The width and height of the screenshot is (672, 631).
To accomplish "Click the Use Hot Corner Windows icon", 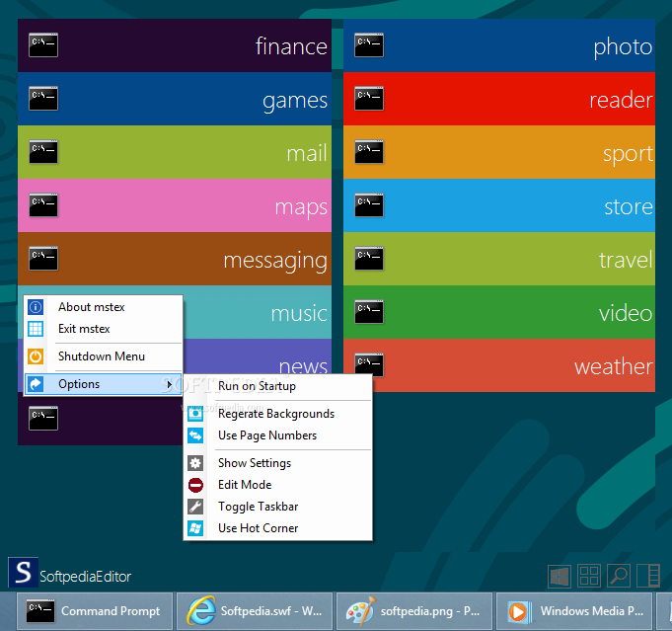I will tap(195, 528).
